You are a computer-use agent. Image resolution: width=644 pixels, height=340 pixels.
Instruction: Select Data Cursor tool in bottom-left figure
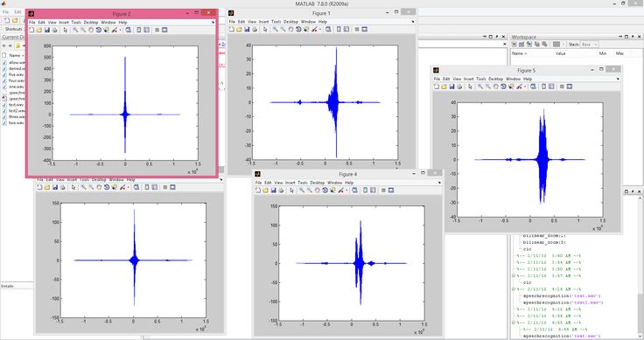[114, 187]
